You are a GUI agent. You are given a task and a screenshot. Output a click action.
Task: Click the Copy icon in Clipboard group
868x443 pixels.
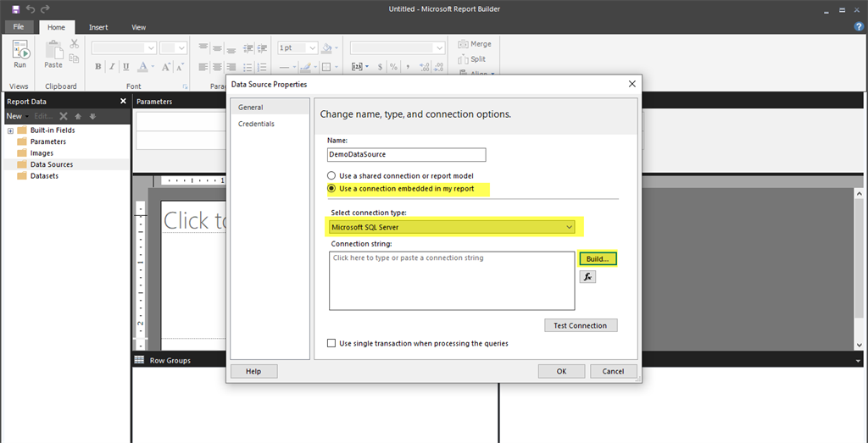click(75, 58)
